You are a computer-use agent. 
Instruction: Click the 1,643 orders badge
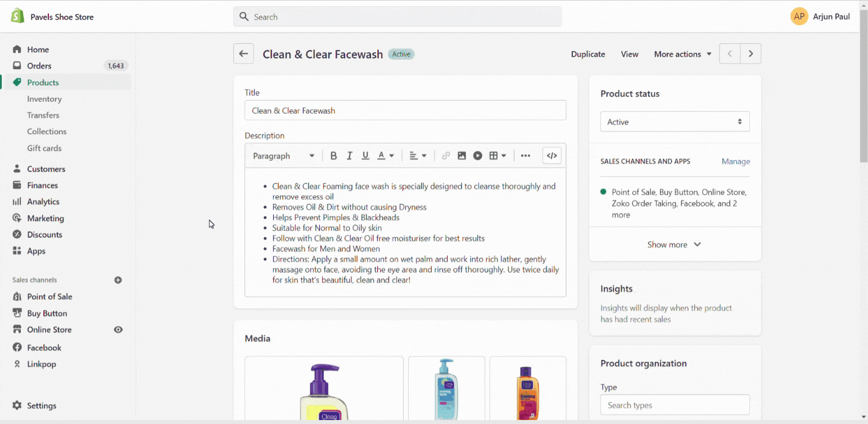click(x=116, y=66)
